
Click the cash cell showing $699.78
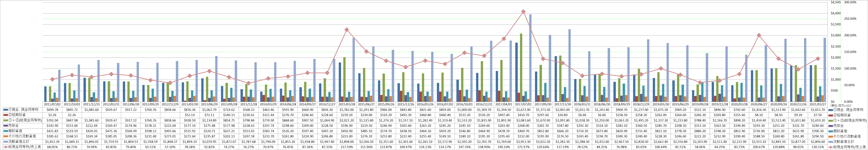pyautogui.click(x=52, y=110)
